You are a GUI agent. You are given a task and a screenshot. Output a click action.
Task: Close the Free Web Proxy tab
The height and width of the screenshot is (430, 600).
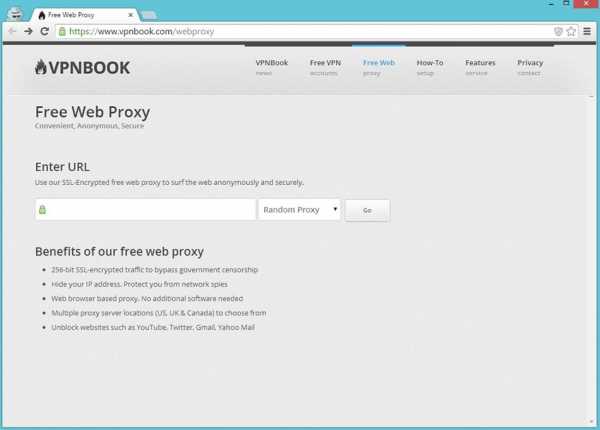[x=130, y=15]
